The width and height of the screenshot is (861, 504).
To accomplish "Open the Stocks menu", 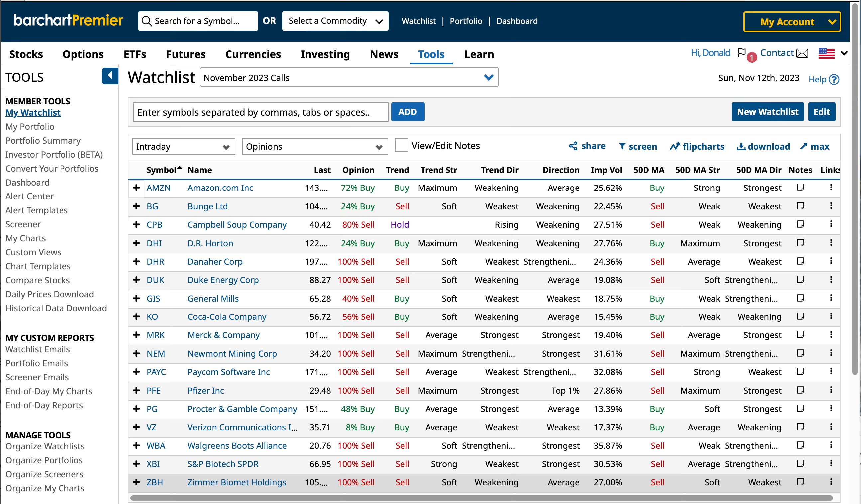I will [x=26, y=54].
